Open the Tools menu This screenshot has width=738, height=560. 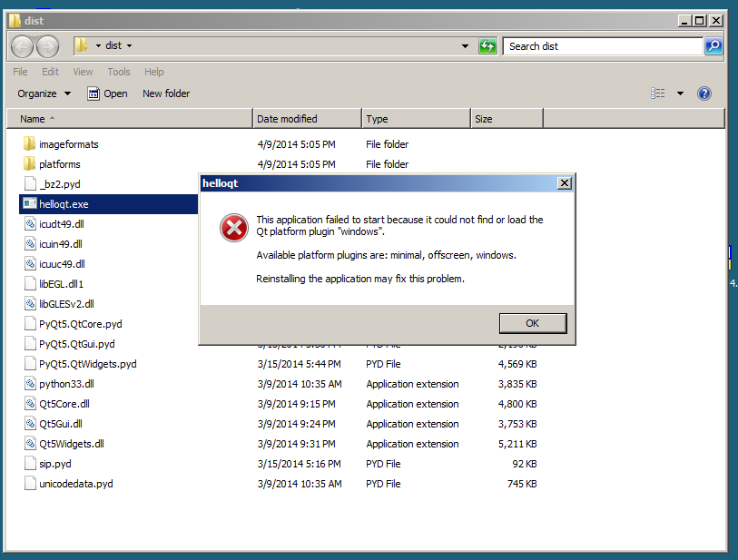119,72
